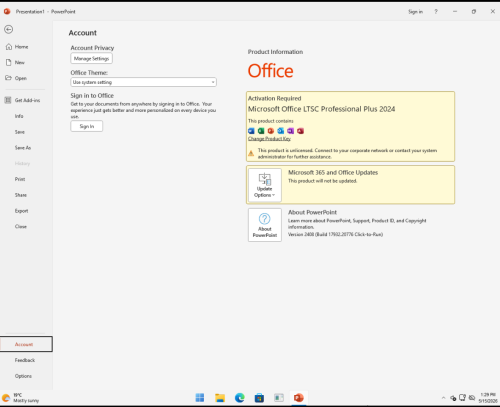
Task: Click Sign in on the title bar
Action: (415, 12)
